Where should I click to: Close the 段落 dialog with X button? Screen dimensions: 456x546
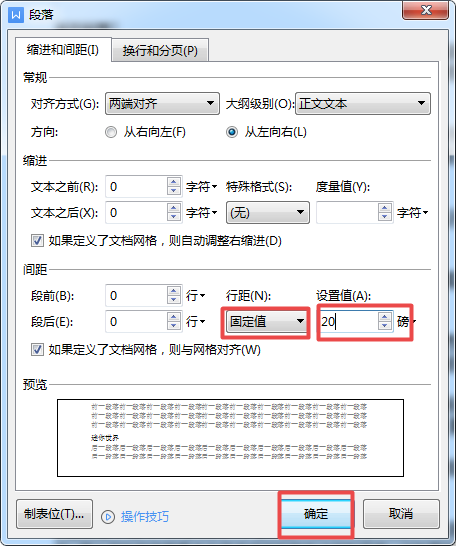(x=425, y=10)
